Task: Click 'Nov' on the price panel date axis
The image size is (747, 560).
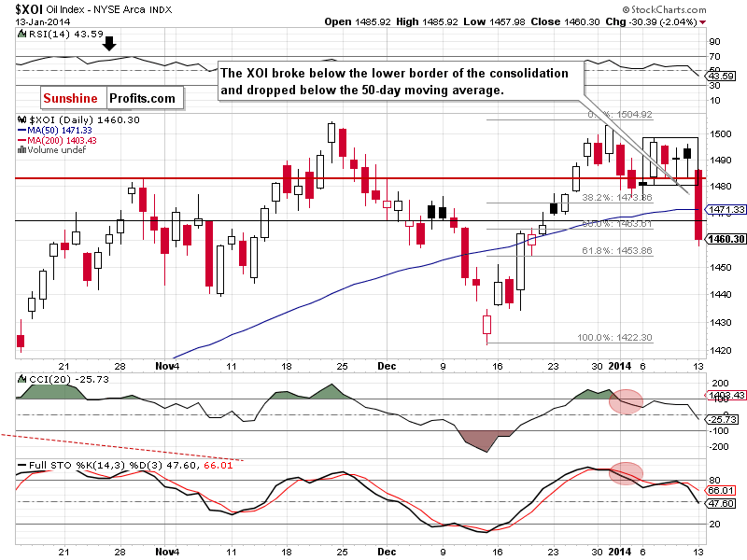Action: tap(164, 366)
